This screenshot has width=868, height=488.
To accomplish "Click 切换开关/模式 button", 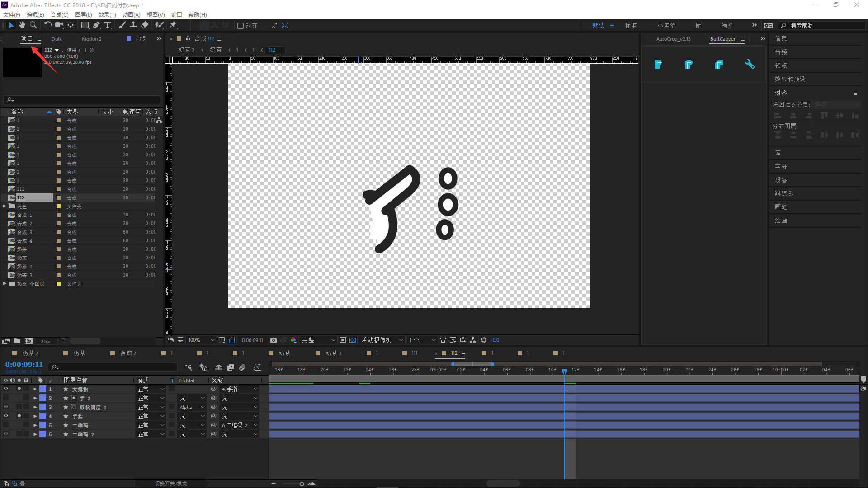I will [171, 483].
